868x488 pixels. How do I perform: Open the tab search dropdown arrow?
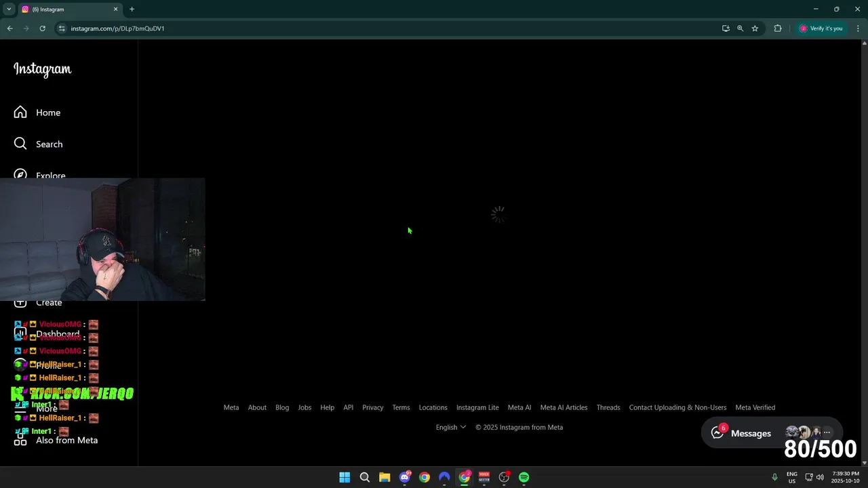9,9
